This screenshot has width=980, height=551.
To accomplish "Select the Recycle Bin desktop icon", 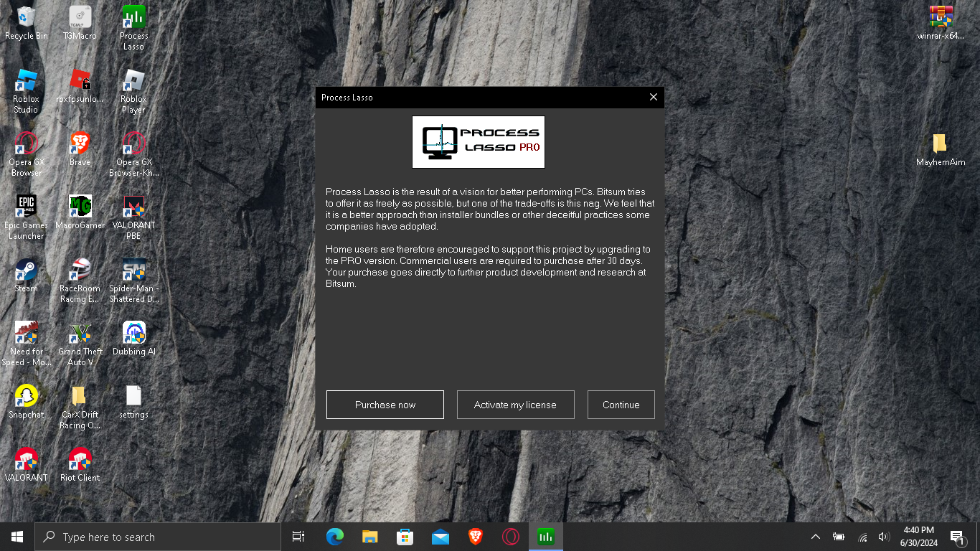I will point(27,23).
